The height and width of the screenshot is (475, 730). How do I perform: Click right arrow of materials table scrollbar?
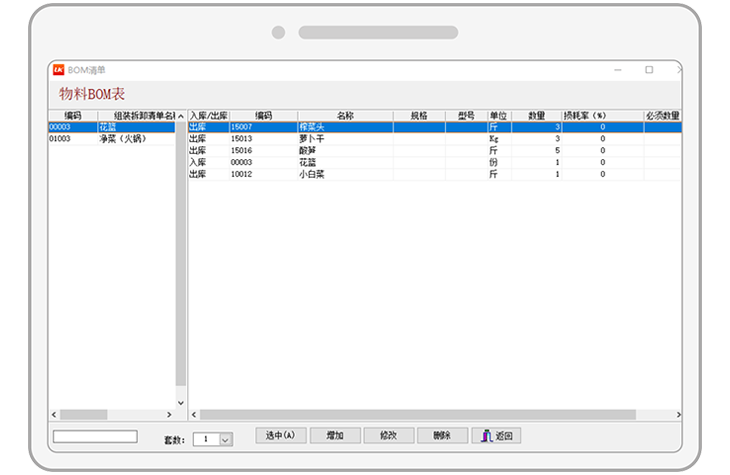(x=678, y=414)
